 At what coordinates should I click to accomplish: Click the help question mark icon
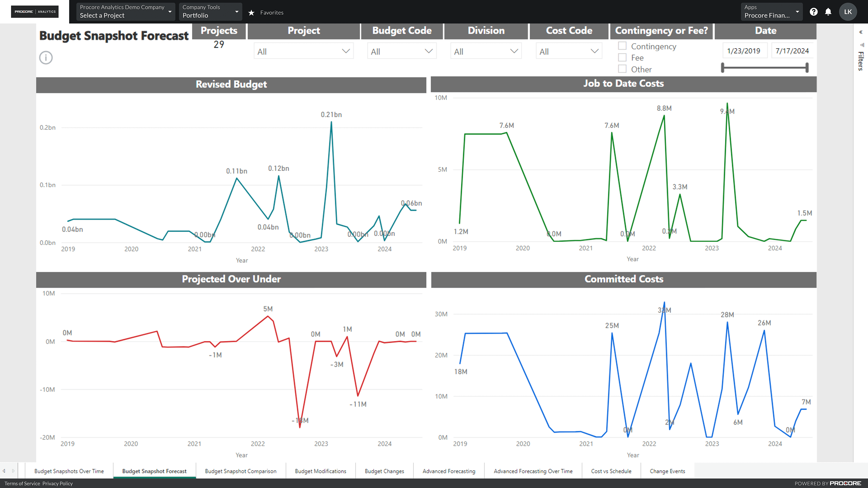point(814,11)
